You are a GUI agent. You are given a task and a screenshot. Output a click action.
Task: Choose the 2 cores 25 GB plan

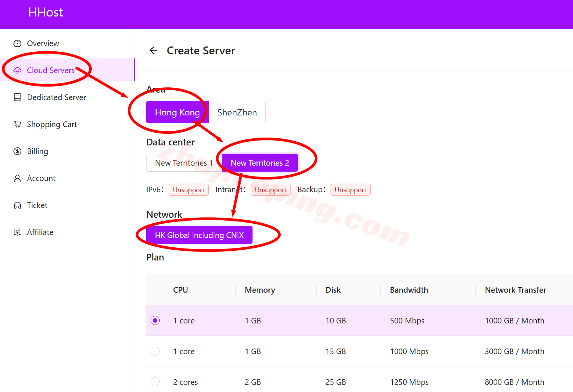(x=155, y=382)
